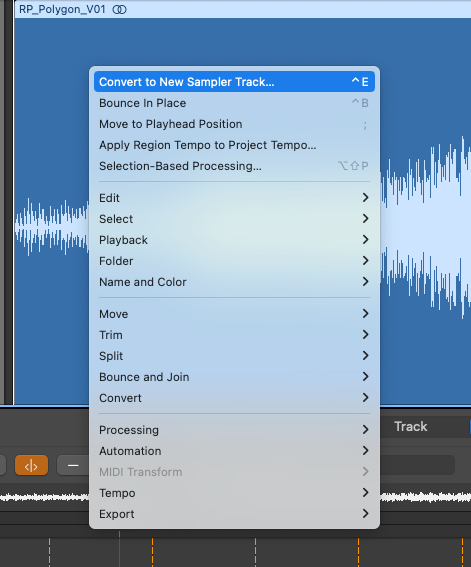Expand the Export submenu
The image size is (471, 567).
click(234, 514)
